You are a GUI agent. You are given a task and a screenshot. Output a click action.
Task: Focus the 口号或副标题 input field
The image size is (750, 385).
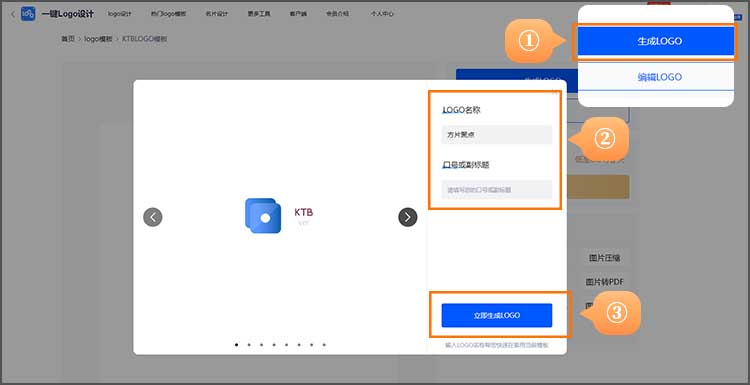click(496, 189)
